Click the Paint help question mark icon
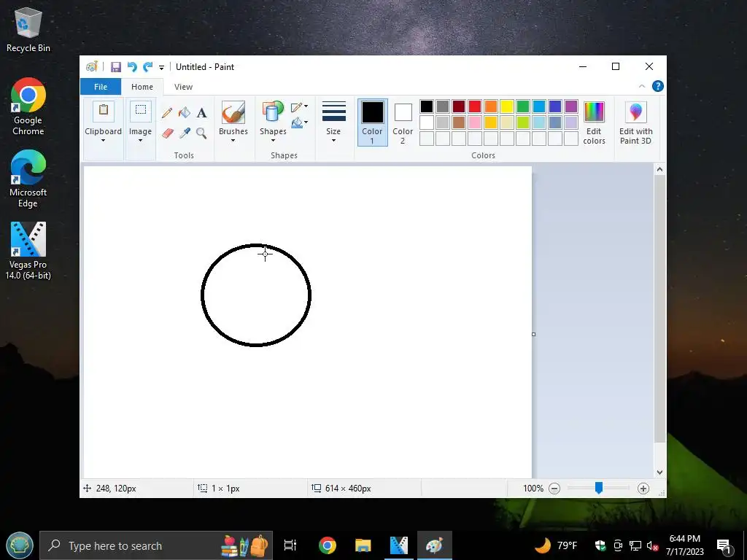Viewport: 747px width, 560px height. tap(657, 86)
